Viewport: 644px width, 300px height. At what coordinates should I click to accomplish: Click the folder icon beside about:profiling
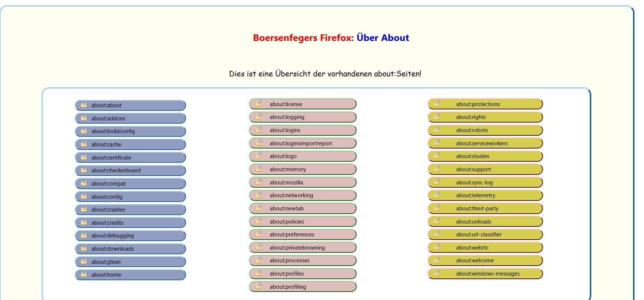click(258, 286)
